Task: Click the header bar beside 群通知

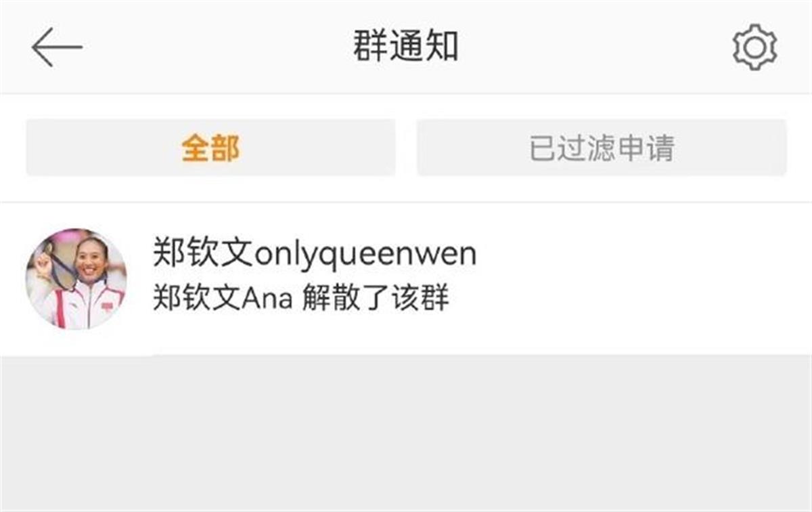Action: coord(595,47)
